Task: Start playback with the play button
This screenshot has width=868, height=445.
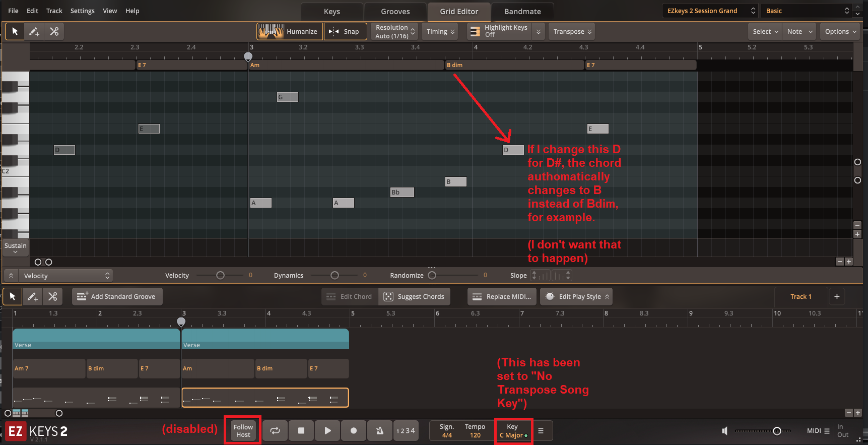Action: 327,430
